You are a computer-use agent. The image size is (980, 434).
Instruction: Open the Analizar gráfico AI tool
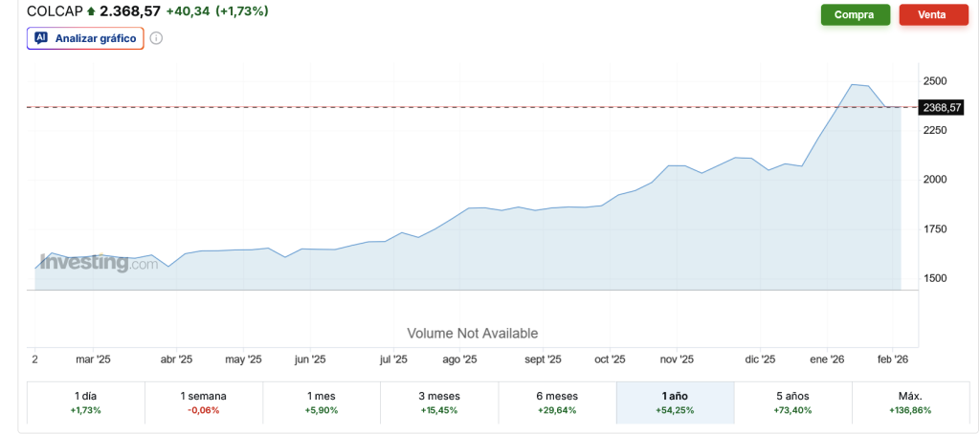pyautogui.click(x=85, y=38)
